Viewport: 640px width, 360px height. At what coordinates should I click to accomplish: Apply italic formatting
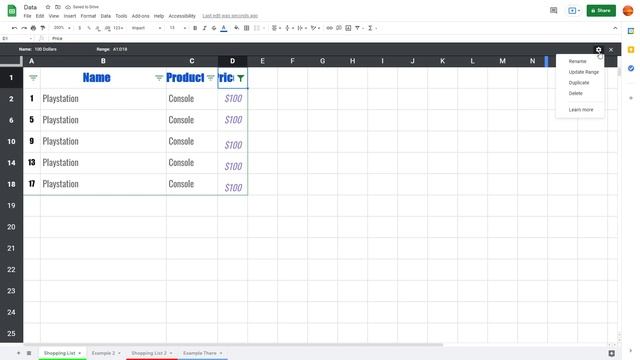coord(204,28)
